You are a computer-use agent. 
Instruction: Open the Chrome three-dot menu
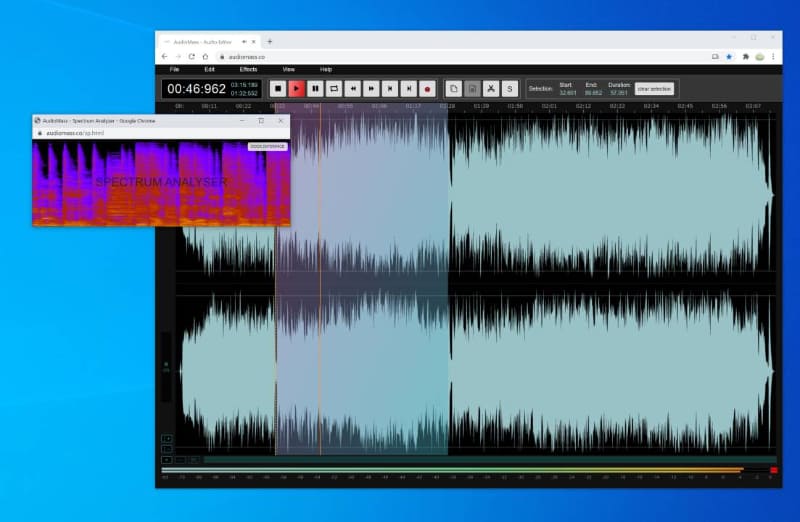tap(773, 57)
